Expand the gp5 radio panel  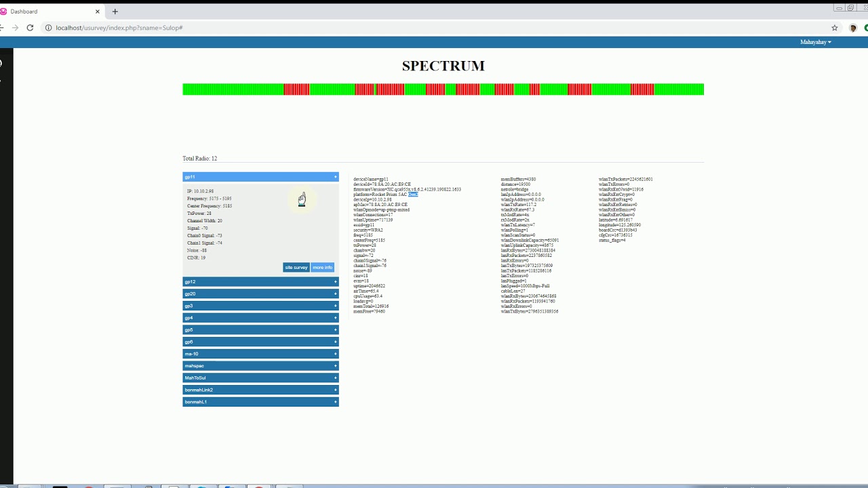coord(260,330)
